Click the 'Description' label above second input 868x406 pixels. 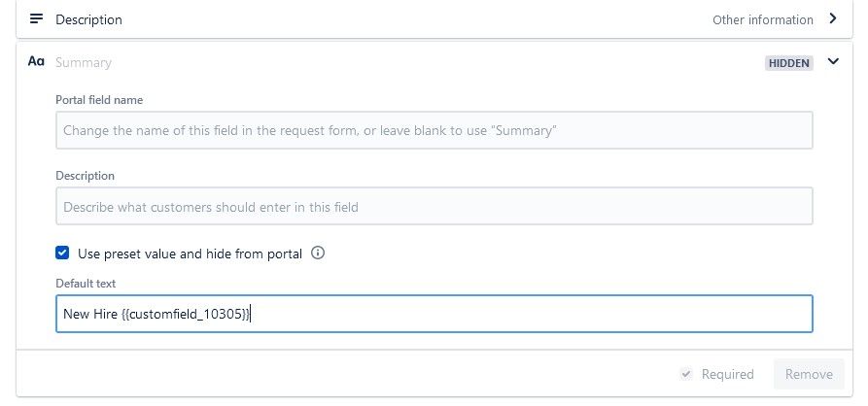click(x=85, y=176)
